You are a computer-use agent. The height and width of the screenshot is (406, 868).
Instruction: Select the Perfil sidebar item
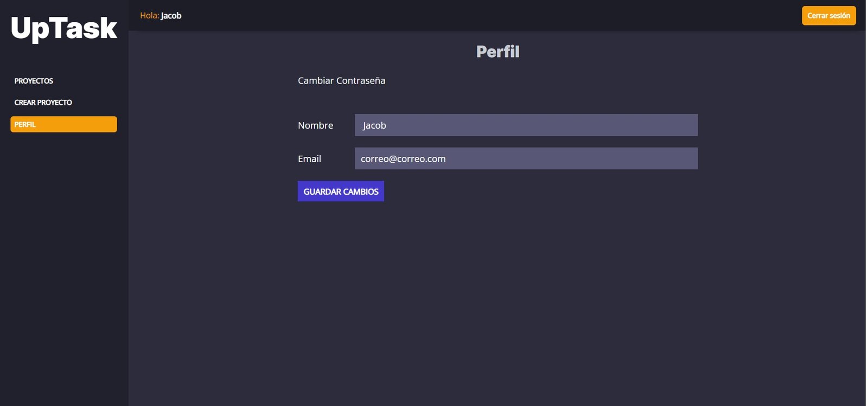click(x=63, y=124)
